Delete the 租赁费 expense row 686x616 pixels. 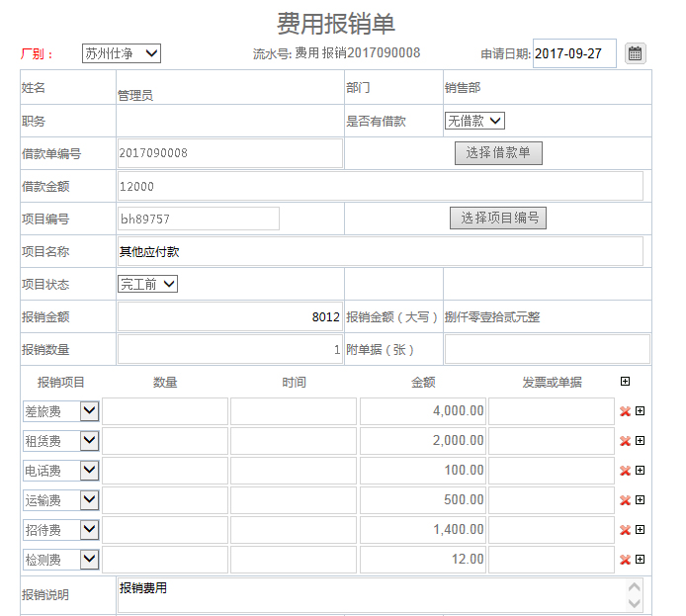pos(625,441)
